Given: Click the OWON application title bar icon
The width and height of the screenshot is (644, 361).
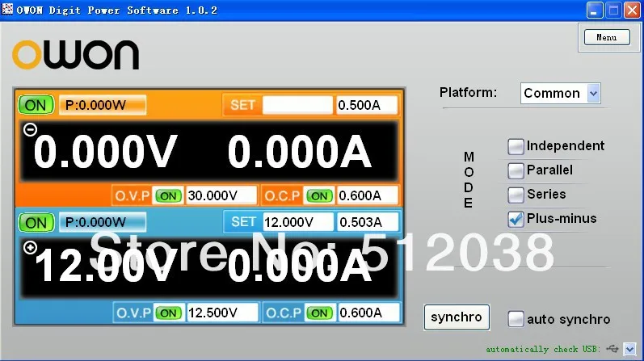Looking at the screenshot, I should (x=7, y=9).
